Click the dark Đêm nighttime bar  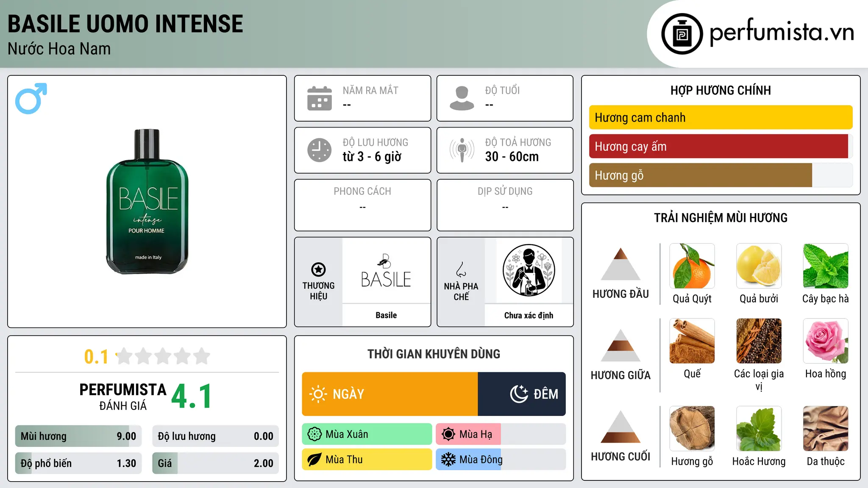(522, 394)
